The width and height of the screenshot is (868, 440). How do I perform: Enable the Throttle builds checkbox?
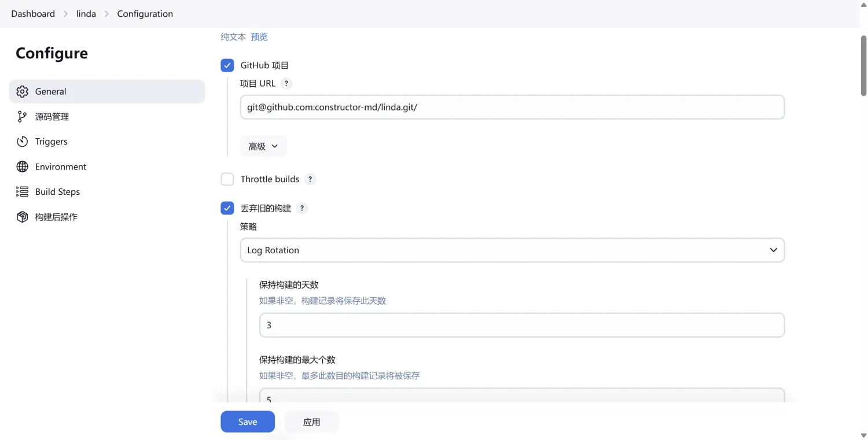click(x=227, y=179)
